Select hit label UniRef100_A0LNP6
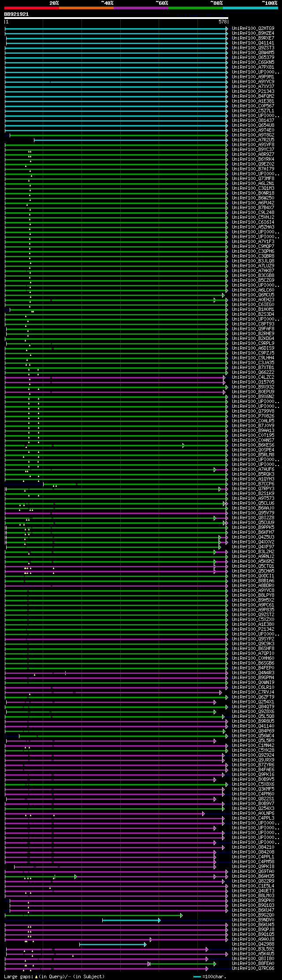Image resolution: width=282 pixels, height=980 pixels. pos(253,814)
